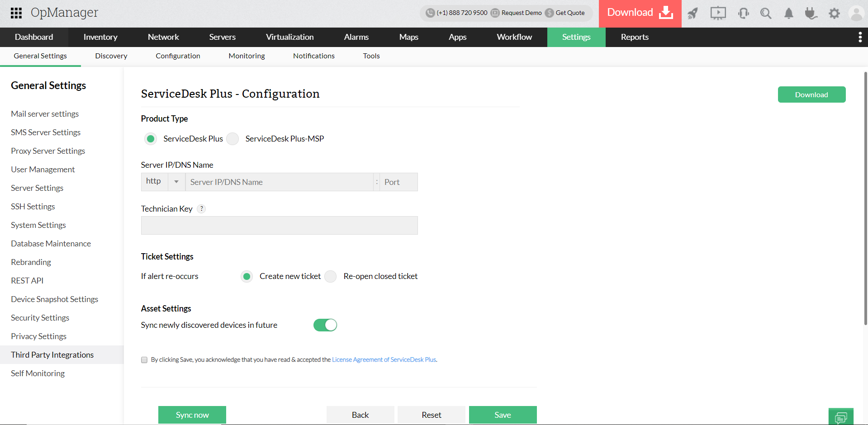868x425 pixels.
Task: View the Alarms tab
Action: (356, 37)
